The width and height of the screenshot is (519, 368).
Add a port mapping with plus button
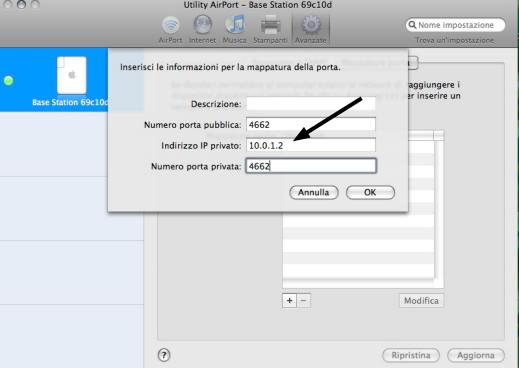tap(289, 301)
